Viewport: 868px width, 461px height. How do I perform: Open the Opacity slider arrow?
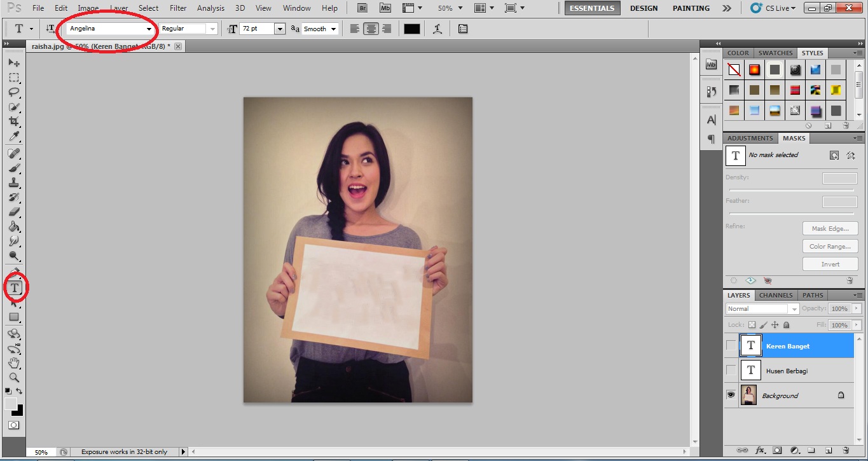click(856, 308)
